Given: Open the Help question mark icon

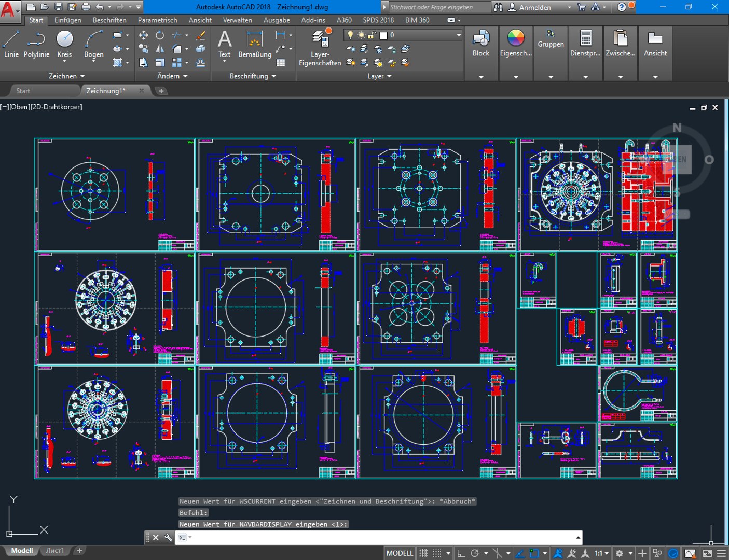Looking at the screenshot, I should [622, 7].
